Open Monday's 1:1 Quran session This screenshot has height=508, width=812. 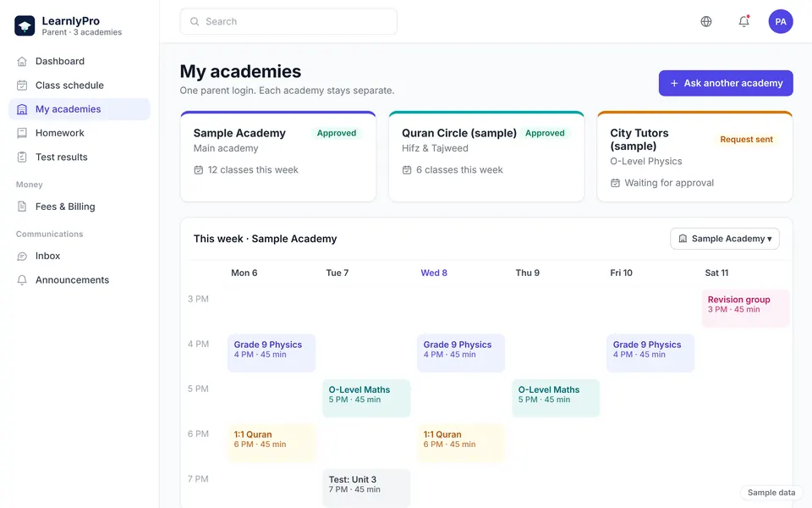click(x=272, y=443)
